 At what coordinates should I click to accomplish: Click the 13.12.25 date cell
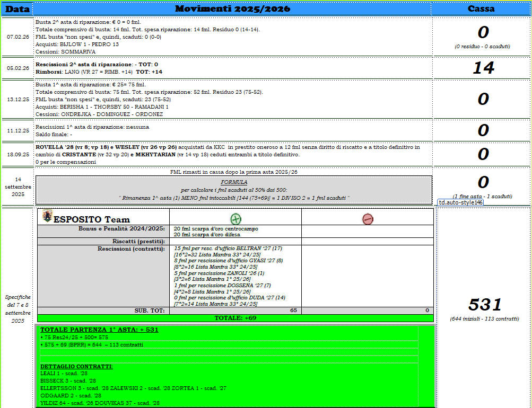[18, 99]
